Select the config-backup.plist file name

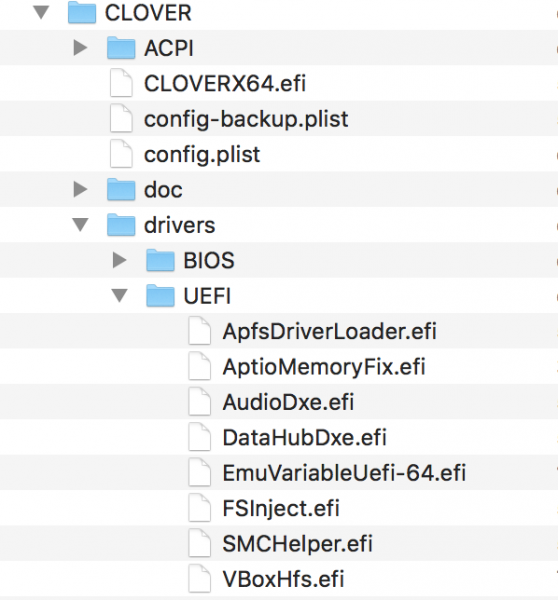coord(246,119)
